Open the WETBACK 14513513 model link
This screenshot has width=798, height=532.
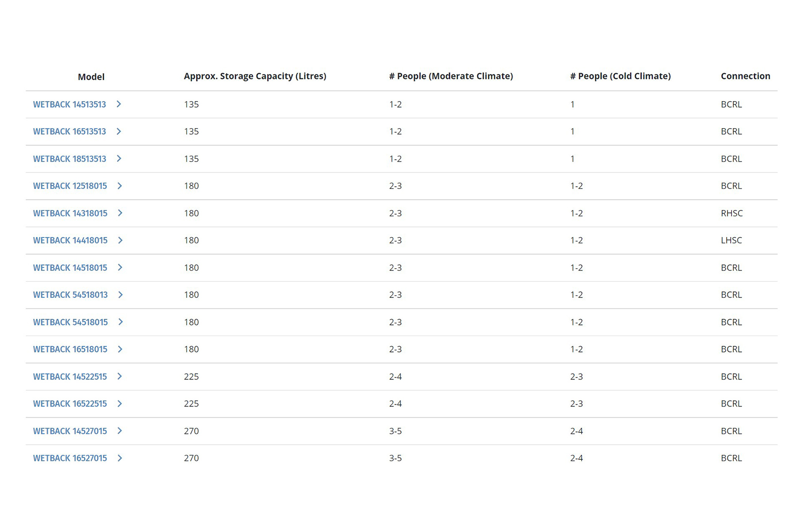[70, 105]
